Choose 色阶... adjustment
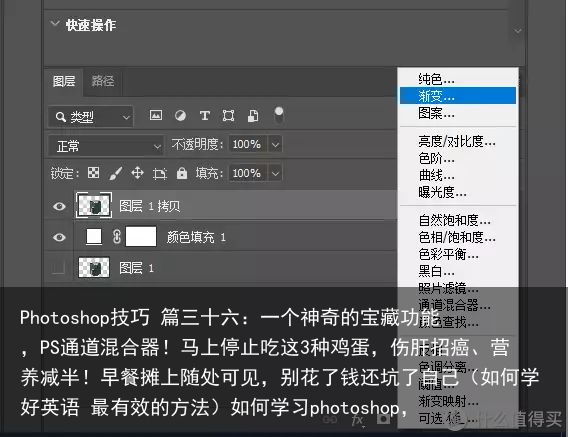This screenshot has height=437, width=568. (458, 158)
